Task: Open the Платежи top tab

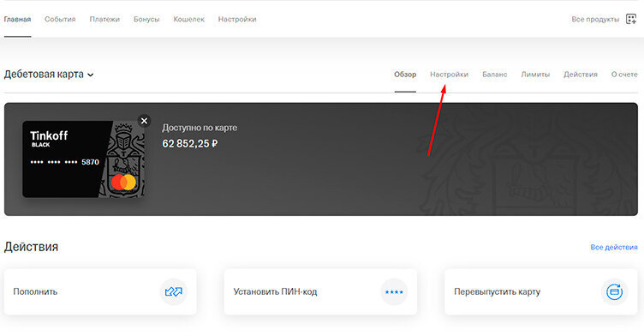Action: 104,20
